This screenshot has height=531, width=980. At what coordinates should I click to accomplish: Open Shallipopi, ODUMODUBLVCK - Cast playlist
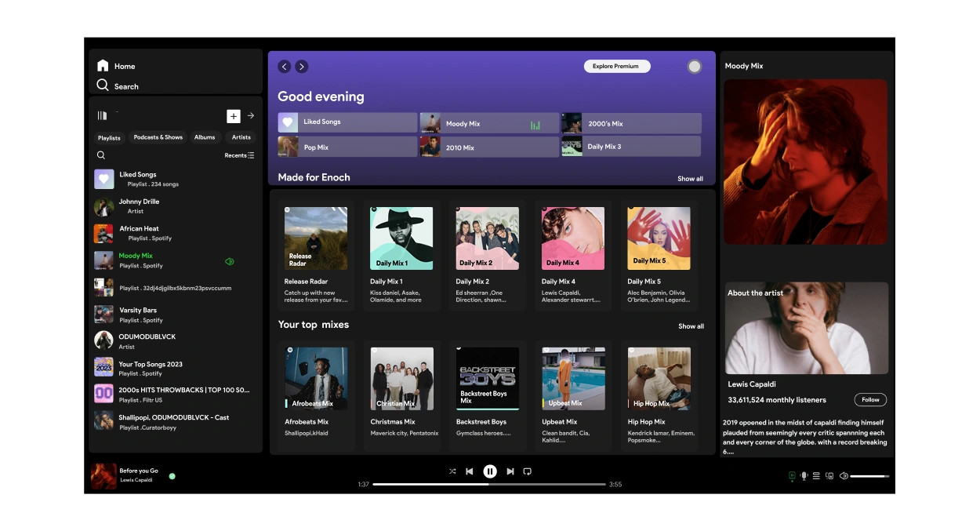coord(175,422)
